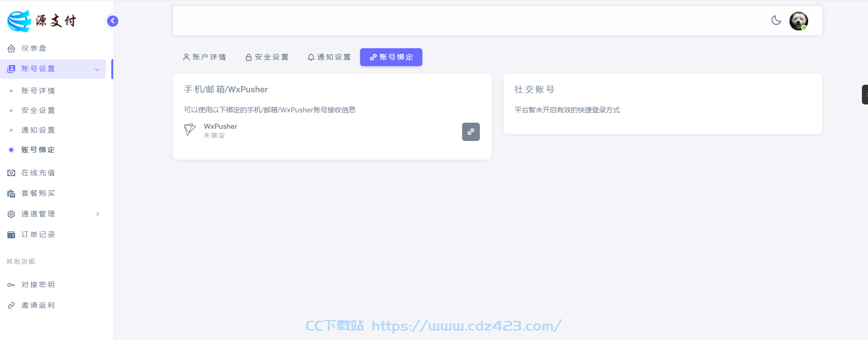Click the WxPusher paper-plane icon

190,130
